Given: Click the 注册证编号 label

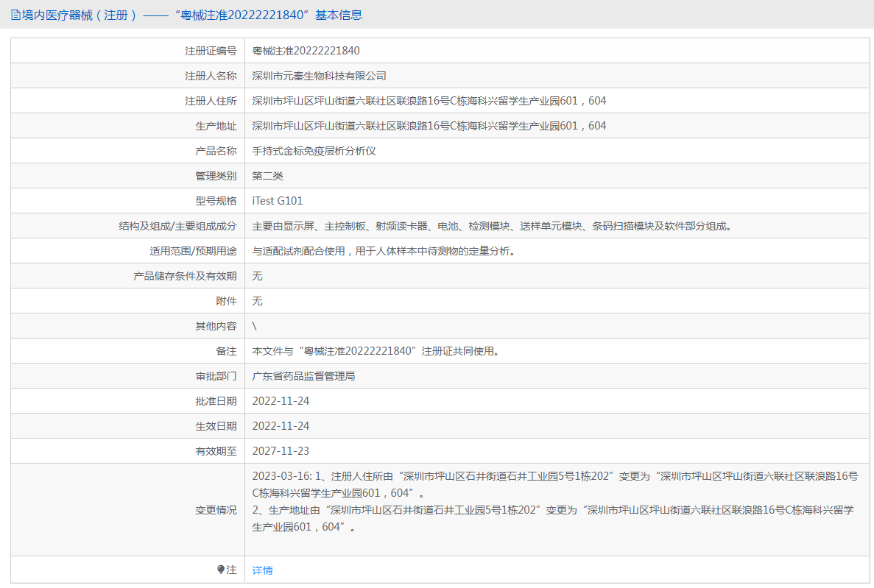Looking at the screenshot, I should click(211, 51).
